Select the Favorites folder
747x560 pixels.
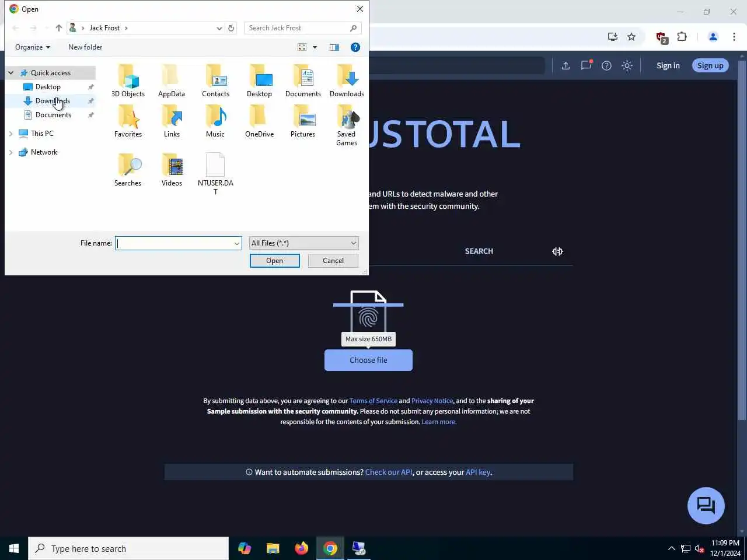coord(128,121)
